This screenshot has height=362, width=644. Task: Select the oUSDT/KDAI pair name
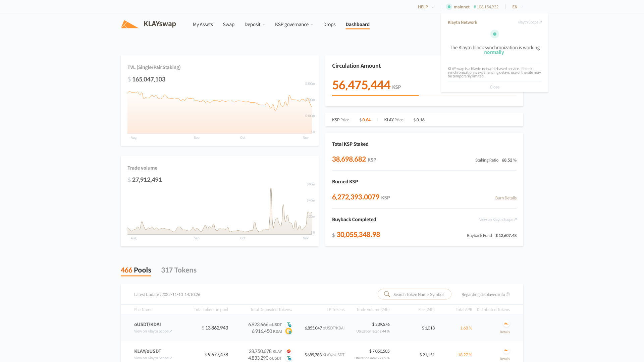tap(147, 324)
